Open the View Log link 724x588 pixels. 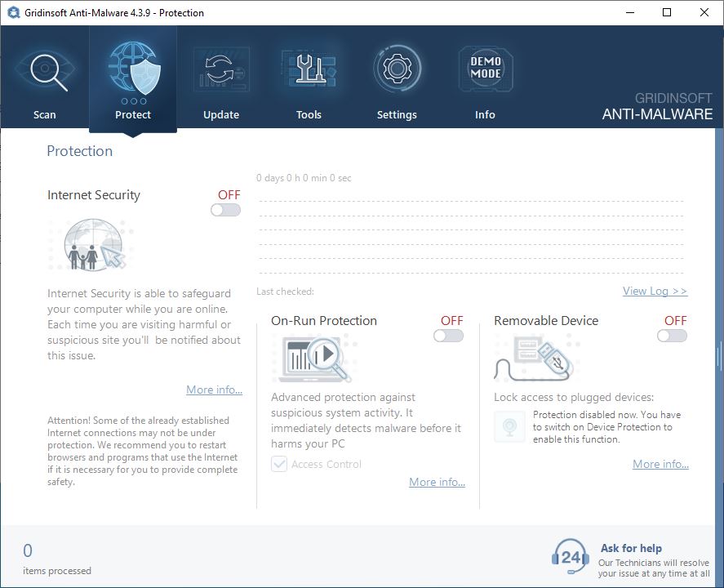click(655, 291)
